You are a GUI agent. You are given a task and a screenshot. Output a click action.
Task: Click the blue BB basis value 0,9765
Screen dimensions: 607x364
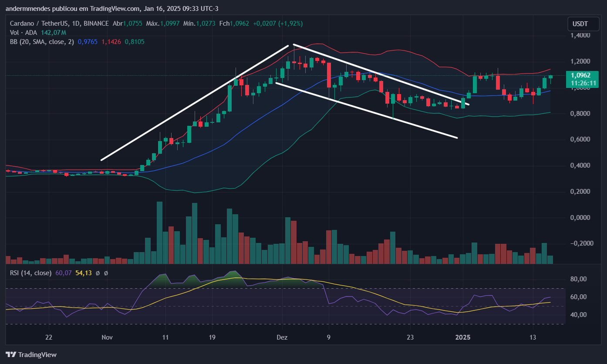coord(88,42)
